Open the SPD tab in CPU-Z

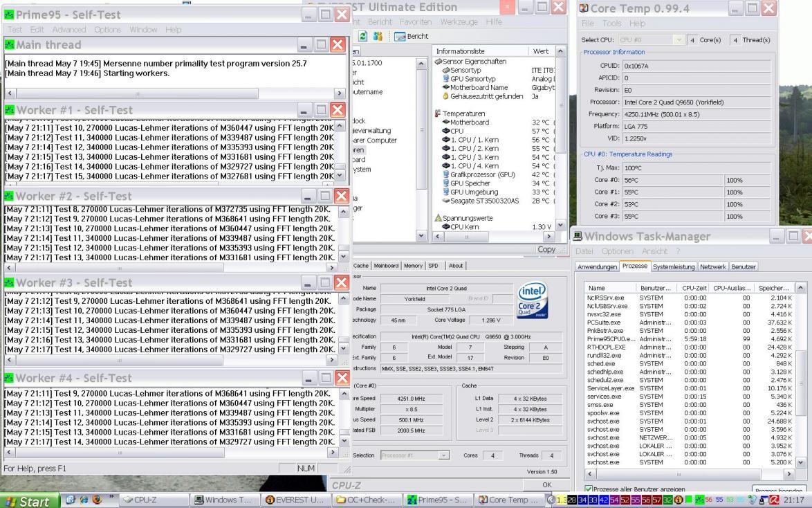click(433, 265)
